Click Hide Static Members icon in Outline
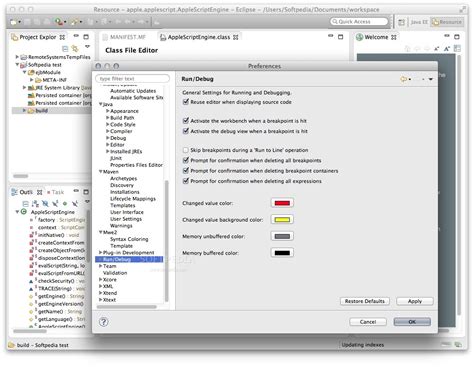474x369 pixels. click(x=55, y=203)
